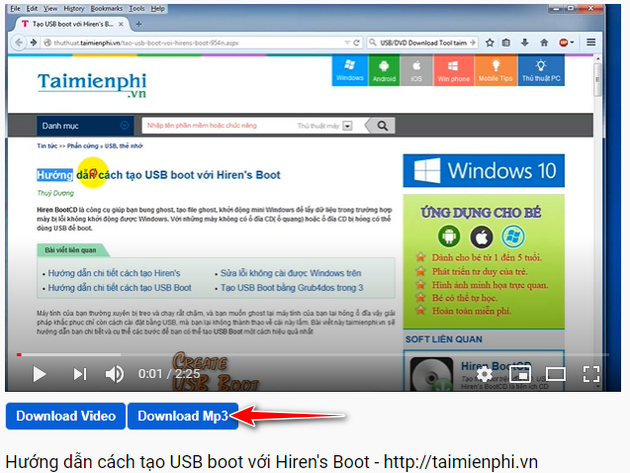This screenshot has height=473, width=630.
Task: Click the article title about Hiren's Boot
Action: coord(158,175)
